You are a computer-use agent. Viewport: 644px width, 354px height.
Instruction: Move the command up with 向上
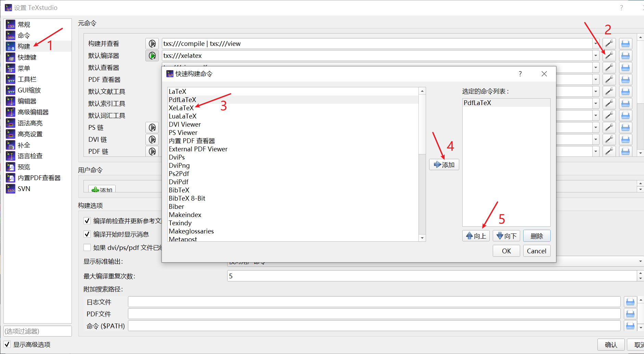click(476, 236)
